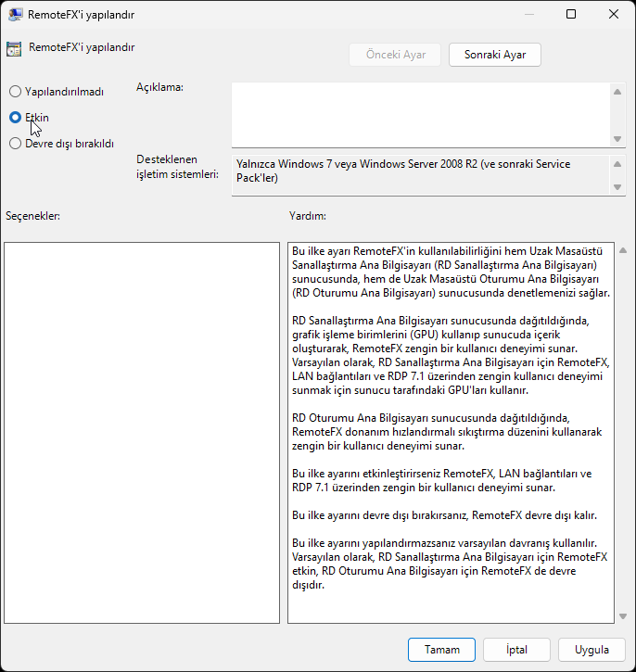
Task: Click the RemoteFX'i yapılandır heading text
Action: click(x=82, y=47)
